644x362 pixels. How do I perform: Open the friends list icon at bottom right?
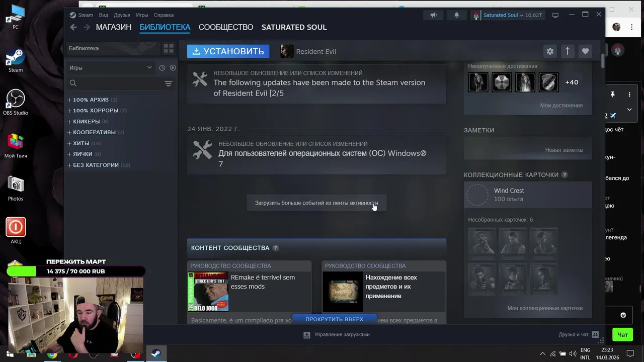[x=595, y=334]
